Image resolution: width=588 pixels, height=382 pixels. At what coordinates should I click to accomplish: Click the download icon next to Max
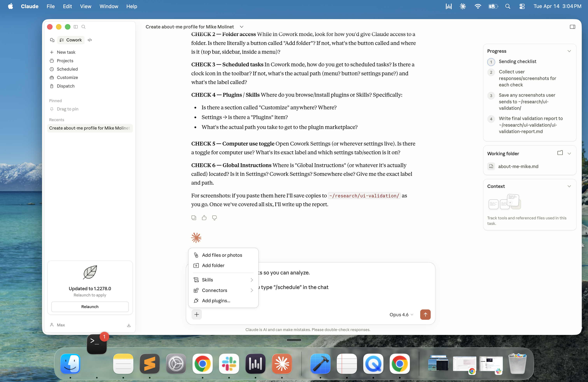coord(129,325)
